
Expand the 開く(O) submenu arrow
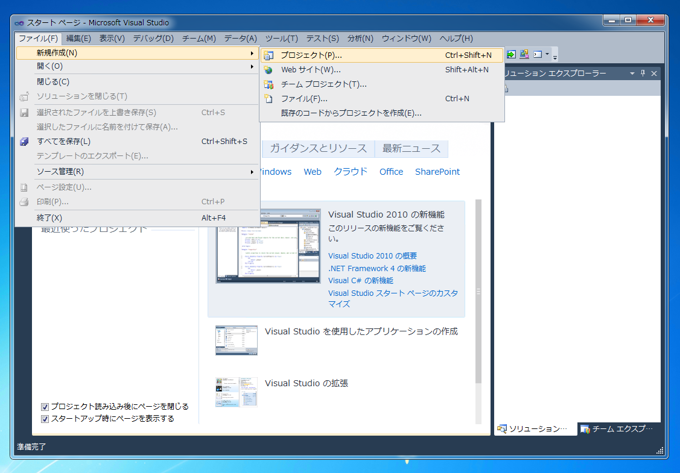[x=252, y=67]
